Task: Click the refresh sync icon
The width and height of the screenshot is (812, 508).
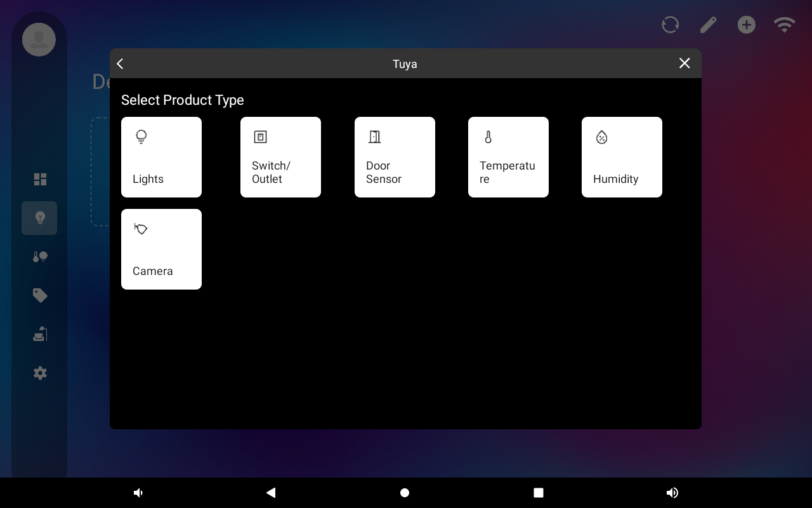Action: tap(671, 25)
